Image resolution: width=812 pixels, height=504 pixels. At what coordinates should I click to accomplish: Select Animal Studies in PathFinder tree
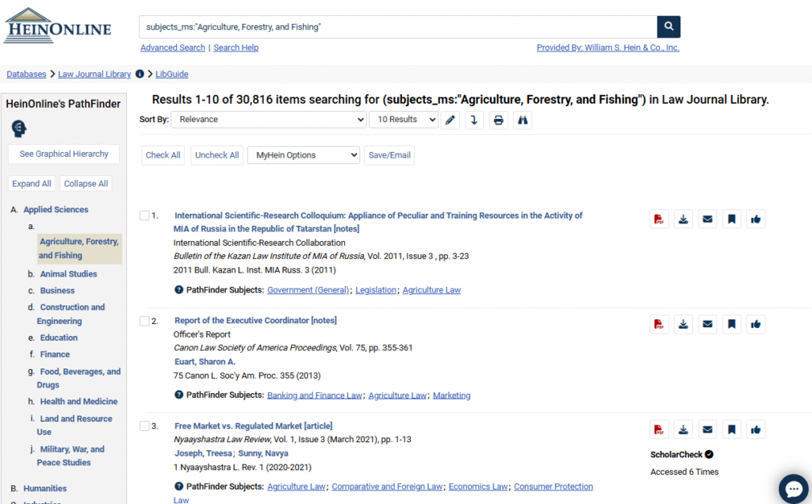[68, 274]
